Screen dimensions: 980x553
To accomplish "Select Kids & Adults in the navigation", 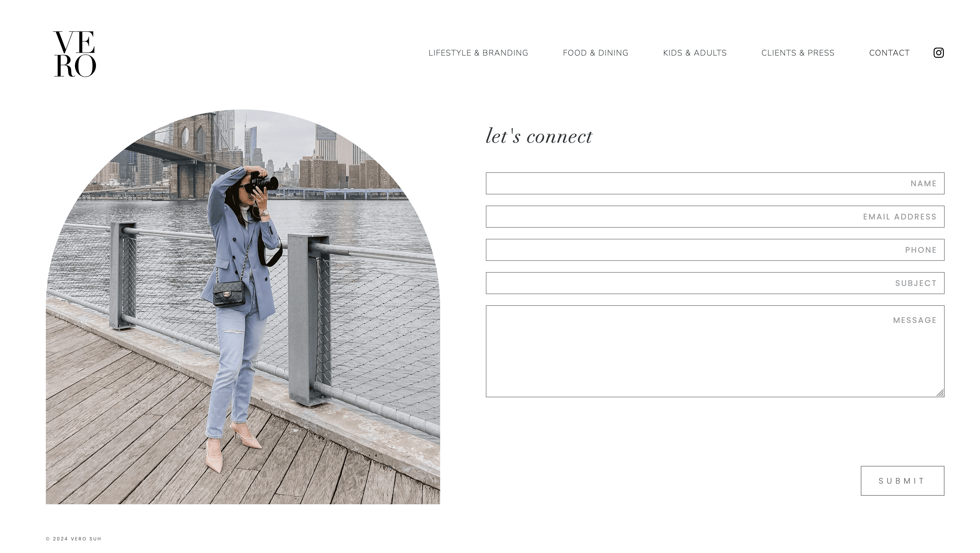I will pos(695,53).
